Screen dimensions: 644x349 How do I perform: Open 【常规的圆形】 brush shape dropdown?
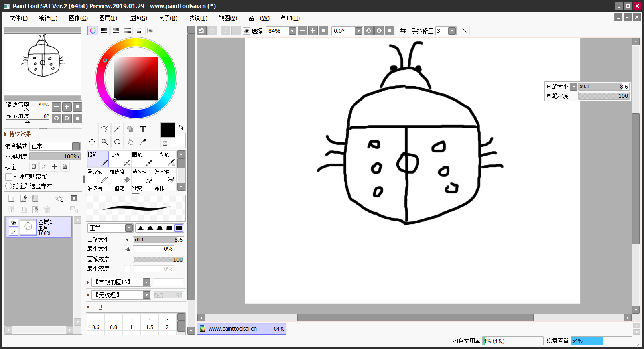[147, 282]
